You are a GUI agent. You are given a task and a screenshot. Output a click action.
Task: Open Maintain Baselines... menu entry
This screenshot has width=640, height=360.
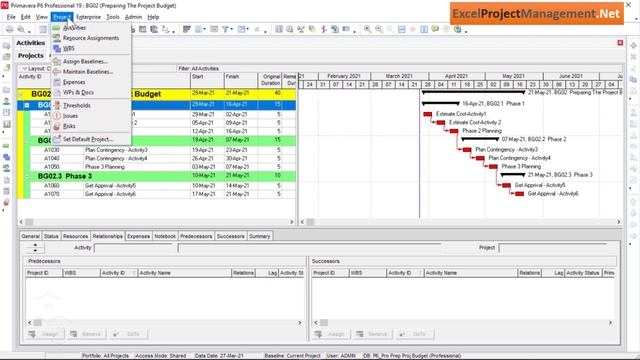pos(91,72)
